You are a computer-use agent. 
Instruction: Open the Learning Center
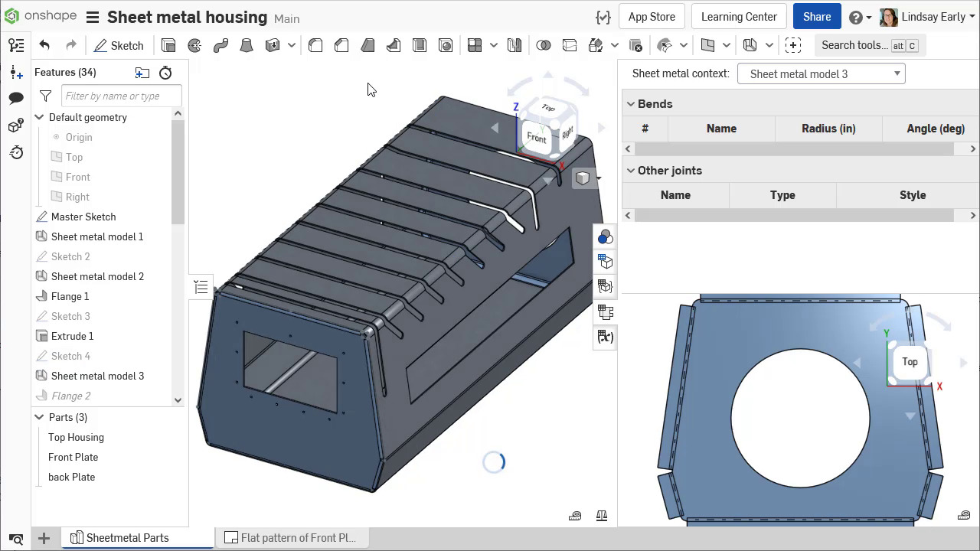(738, 17)
